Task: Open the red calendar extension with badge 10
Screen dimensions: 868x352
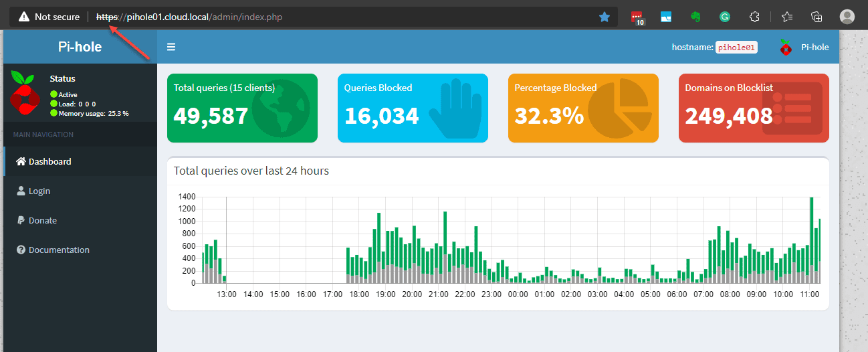Action: [x=637, y=17]
